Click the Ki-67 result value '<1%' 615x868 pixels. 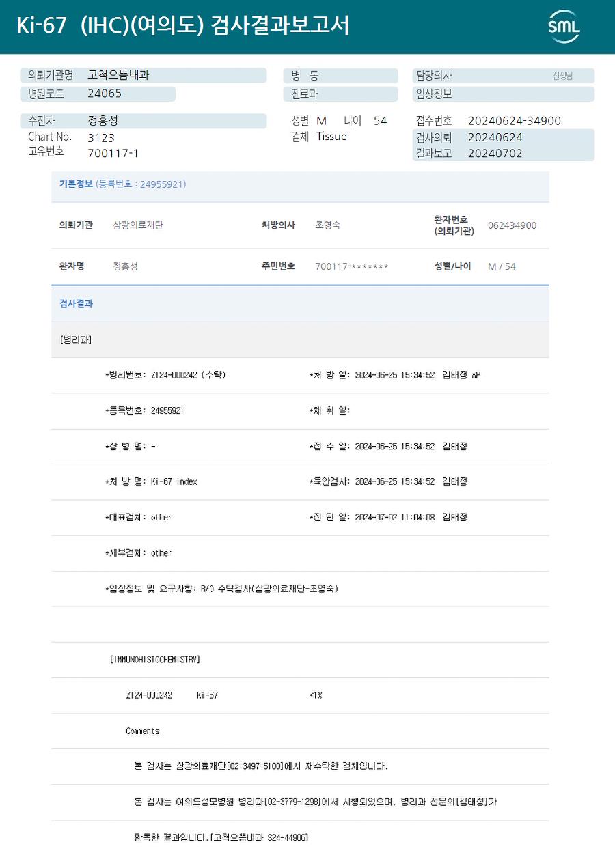[x=316, y=695]
